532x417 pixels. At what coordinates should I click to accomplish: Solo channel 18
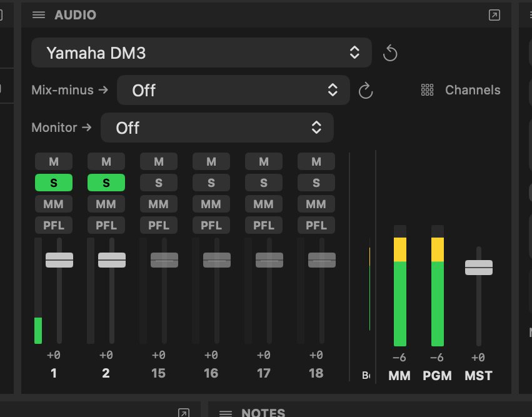pos(316,183)
